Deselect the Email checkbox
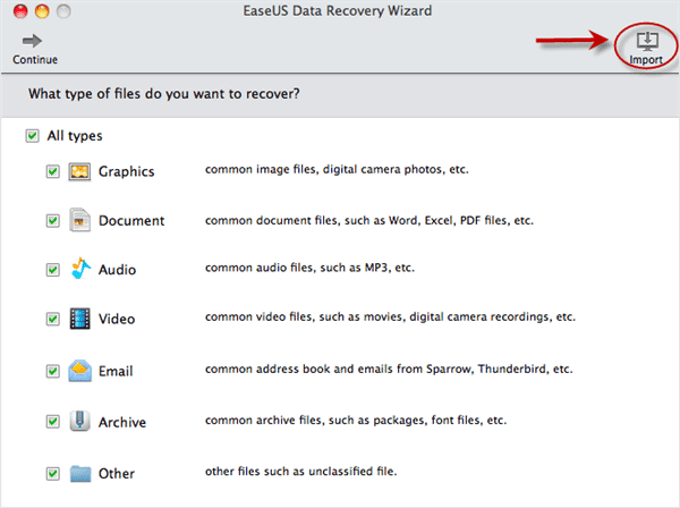 (x=53, y=371)
